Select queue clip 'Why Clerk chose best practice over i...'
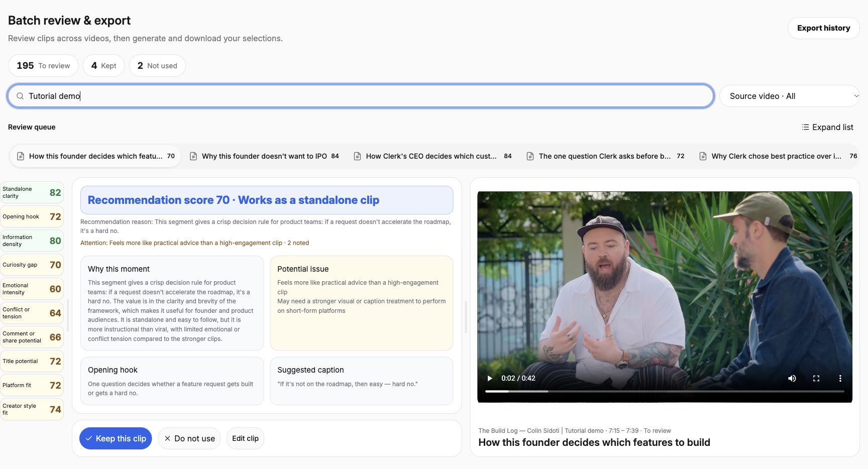The width and height of the screenshot is (868, 469). click(778, 156)
